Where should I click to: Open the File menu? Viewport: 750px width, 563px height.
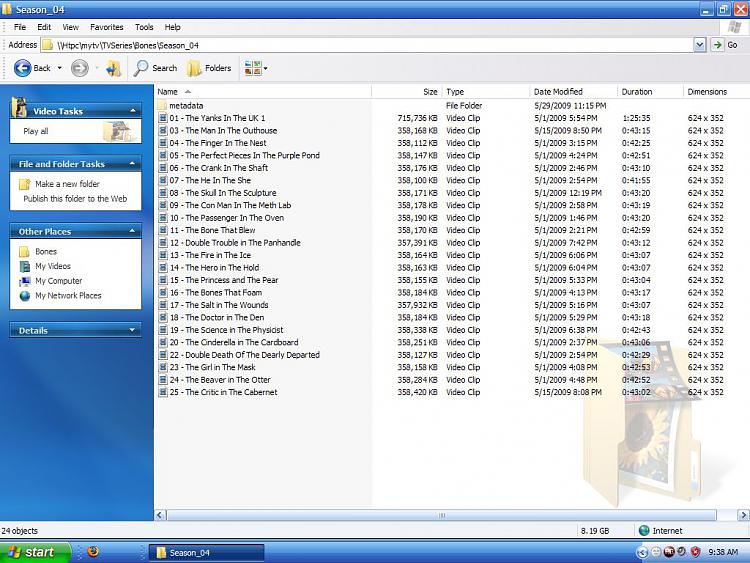20,27
